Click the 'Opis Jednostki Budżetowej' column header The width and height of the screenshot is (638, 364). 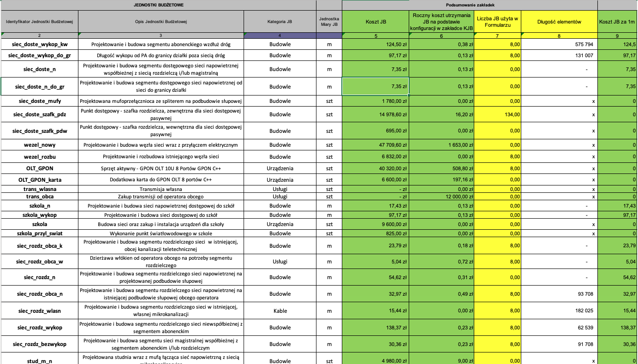click(161, 22)
